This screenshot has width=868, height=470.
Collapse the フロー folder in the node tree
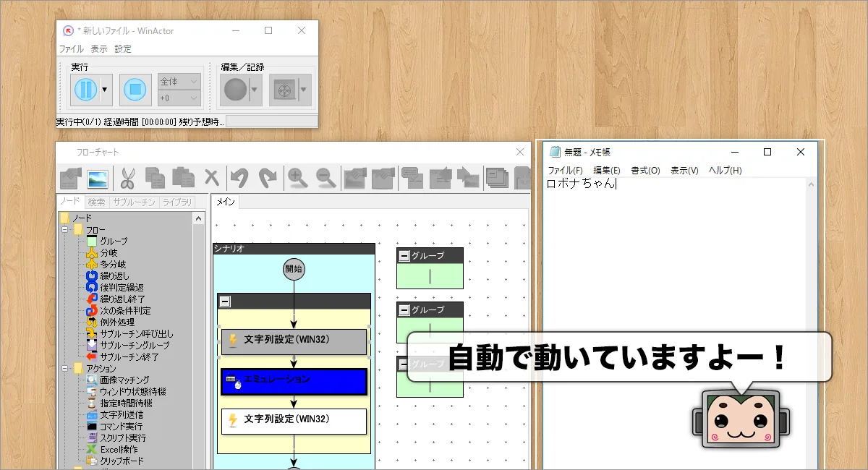point(64,230)
